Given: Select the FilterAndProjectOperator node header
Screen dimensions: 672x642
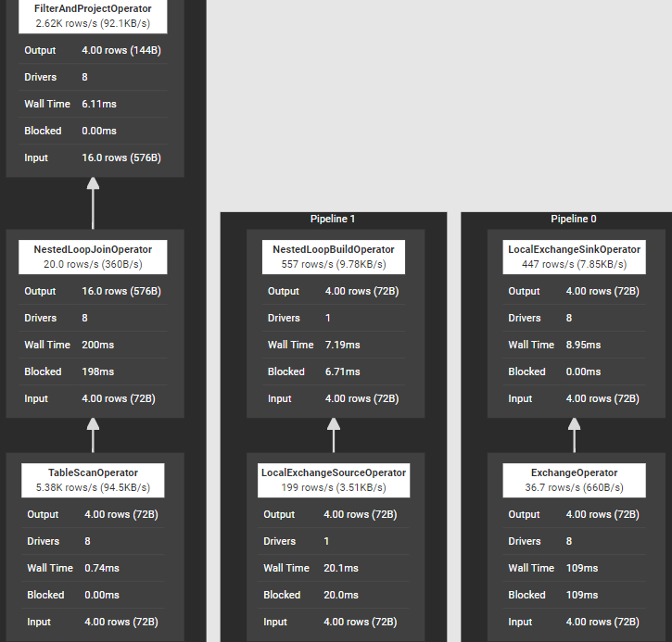Looking at the screenshot, I should point(93,17).
